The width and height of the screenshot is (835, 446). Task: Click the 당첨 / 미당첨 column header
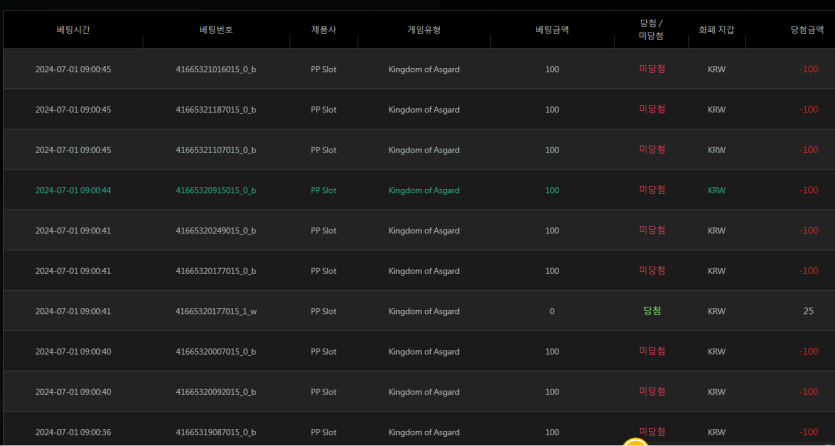point(651,30)
